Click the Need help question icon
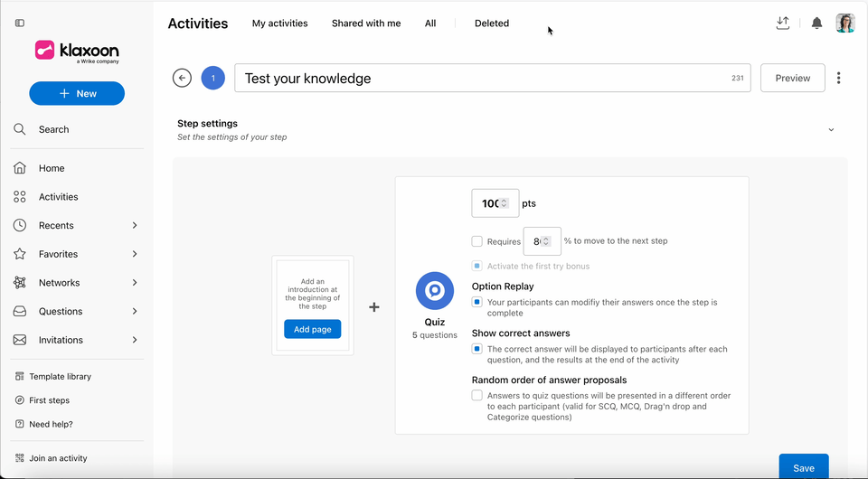The image size is (868, 479). point(19,424)
